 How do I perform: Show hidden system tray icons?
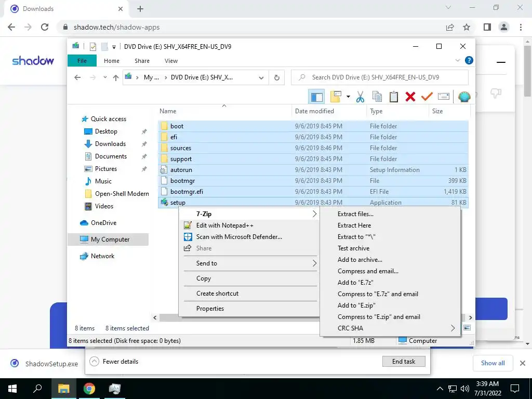pyautogui.click(x=440, y=389)
